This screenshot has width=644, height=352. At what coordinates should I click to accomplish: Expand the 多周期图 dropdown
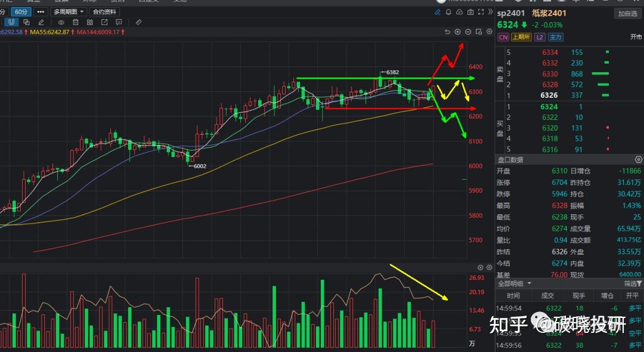pyautogui.click(x=69, y=12)
